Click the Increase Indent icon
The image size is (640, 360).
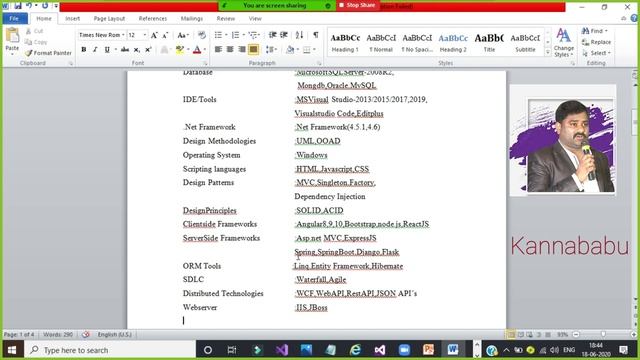coord(284,35)
